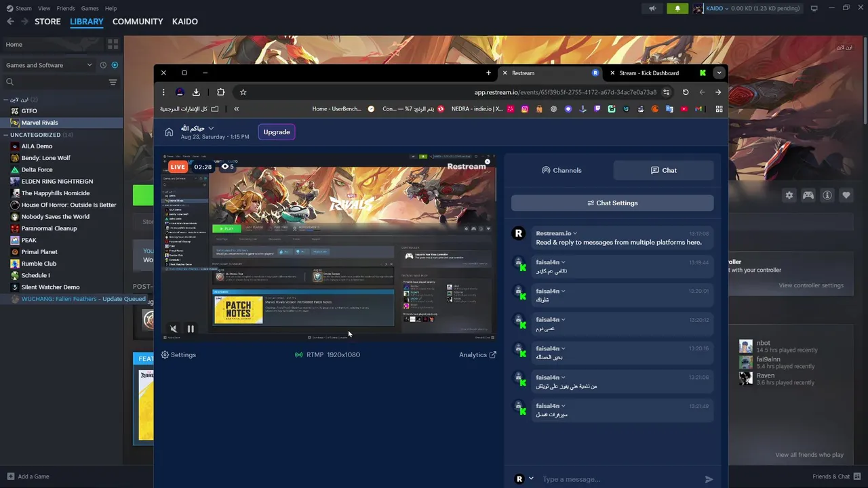This screenshot has height=488, width=868.
Task: Expand browser tab search dropdown
Action: point(719,73)
